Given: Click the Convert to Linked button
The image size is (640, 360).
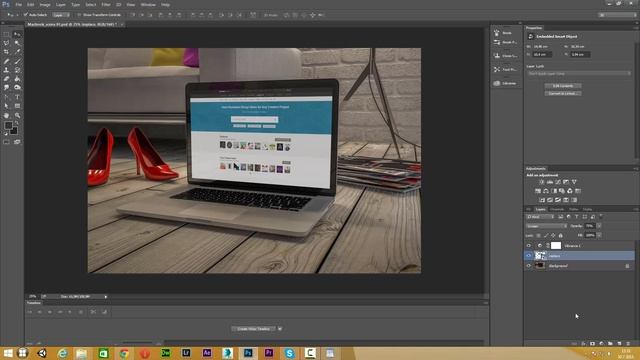Looking at the screenshot, I should pos(563,93).
